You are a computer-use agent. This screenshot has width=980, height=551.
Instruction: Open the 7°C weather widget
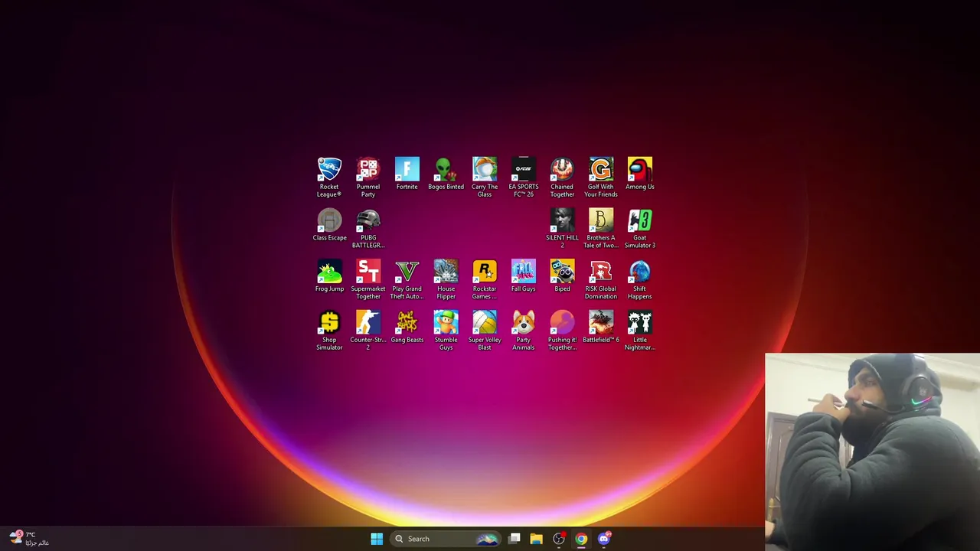coord(29,539)
